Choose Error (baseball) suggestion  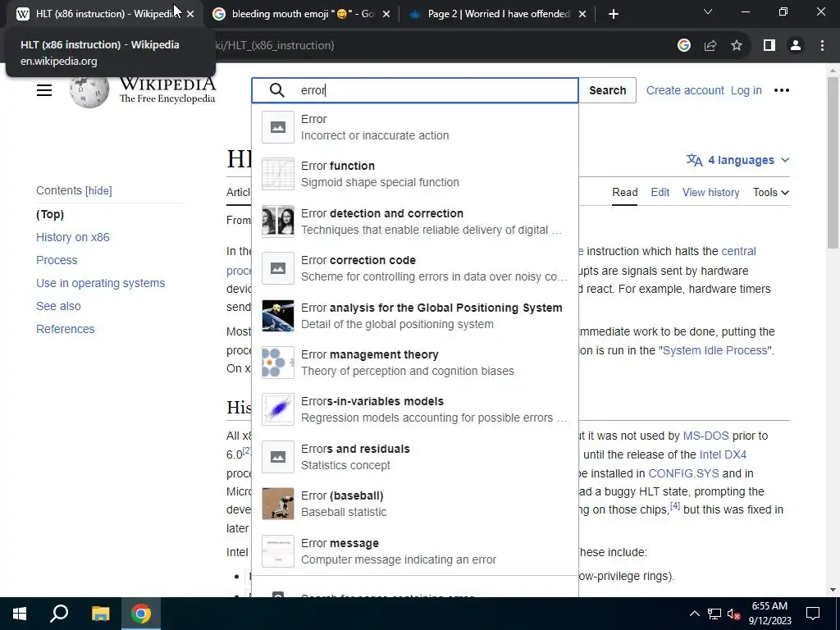point(414,504)
